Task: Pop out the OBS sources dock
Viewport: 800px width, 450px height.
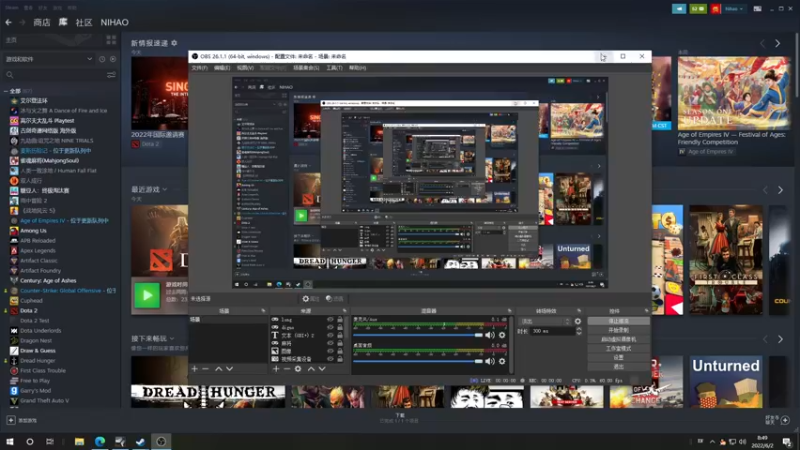Action: pos(344,311)
